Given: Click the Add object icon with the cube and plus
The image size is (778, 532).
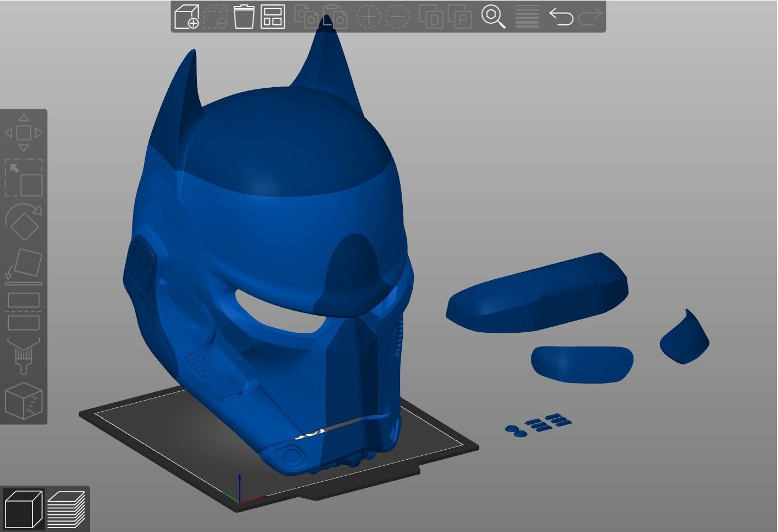Looking at the screenshot, I should click(186, 17).
